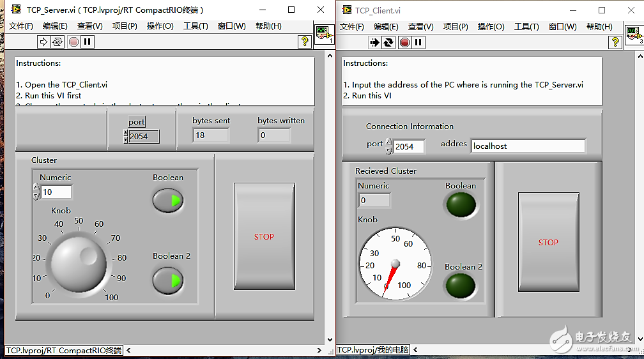This screenshot has height=359, width=644.
Task: Click Abort Execution in TCP_Server toolbar
Action: tap(74, 42)
